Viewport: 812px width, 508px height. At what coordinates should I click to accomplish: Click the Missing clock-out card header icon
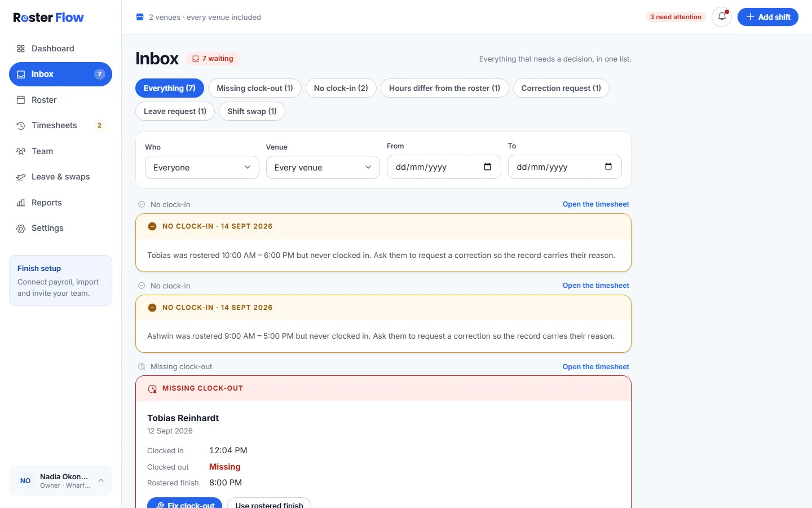pos(152,389)
